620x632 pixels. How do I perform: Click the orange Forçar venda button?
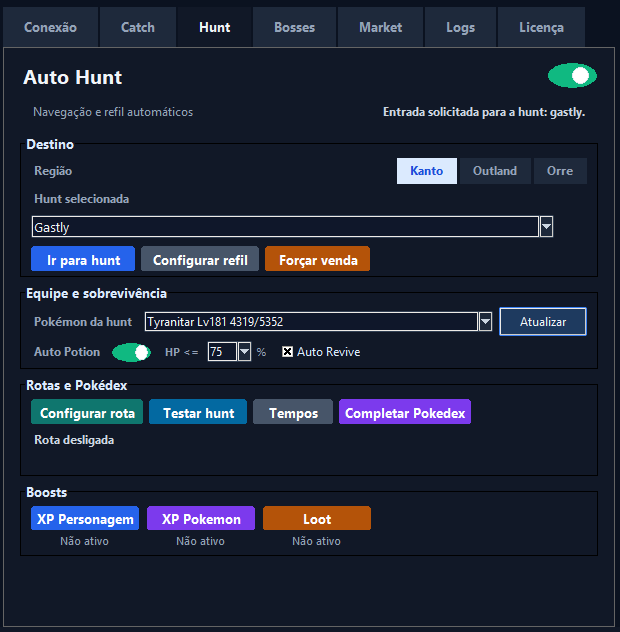point(318,259)
